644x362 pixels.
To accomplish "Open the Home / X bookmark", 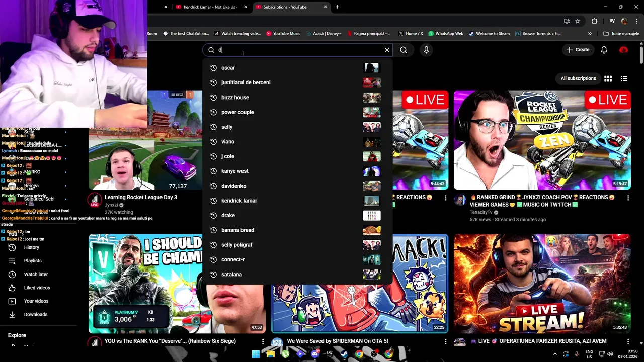I will [x=411, y=34].
